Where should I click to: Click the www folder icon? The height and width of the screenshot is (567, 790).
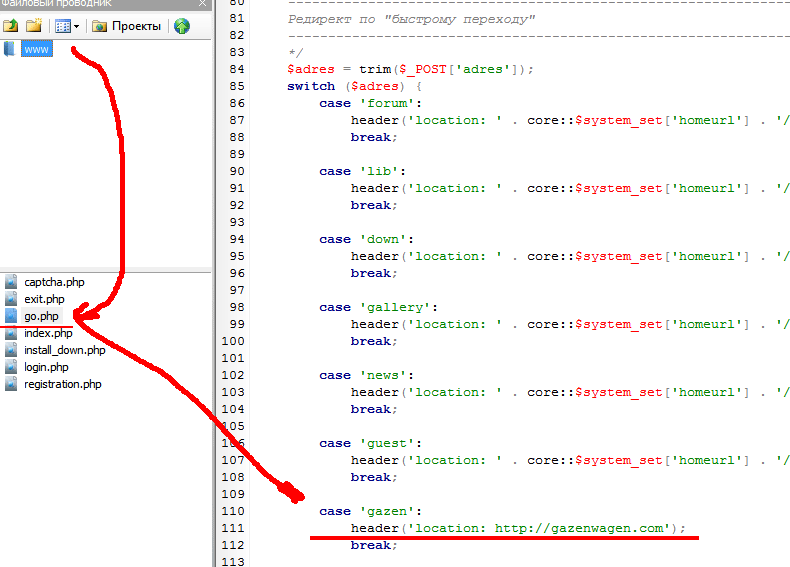click(x=10, y=49)
